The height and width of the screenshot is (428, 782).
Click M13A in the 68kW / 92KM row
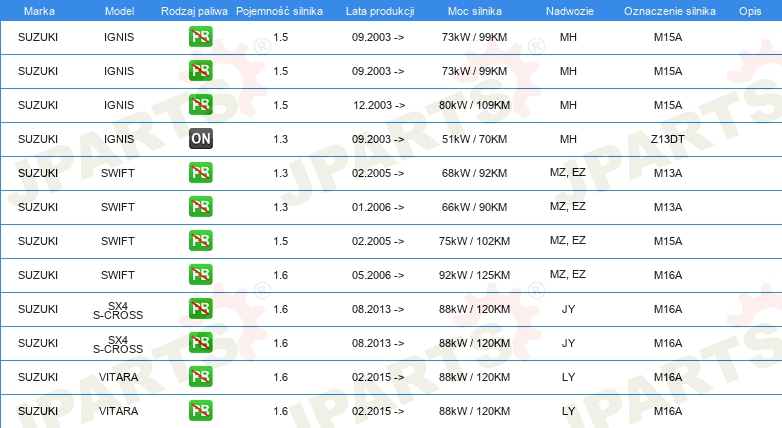[668, 173]
